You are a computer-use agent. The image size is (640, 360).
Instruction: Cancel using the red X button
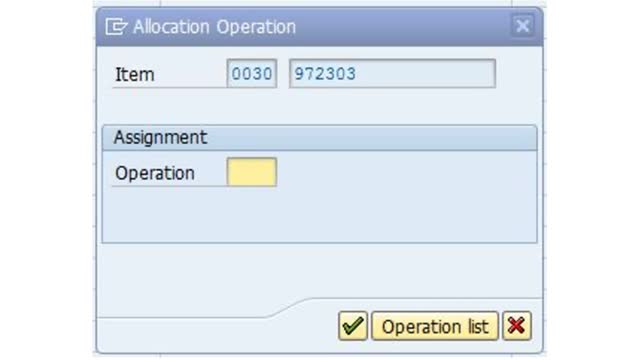517,326
